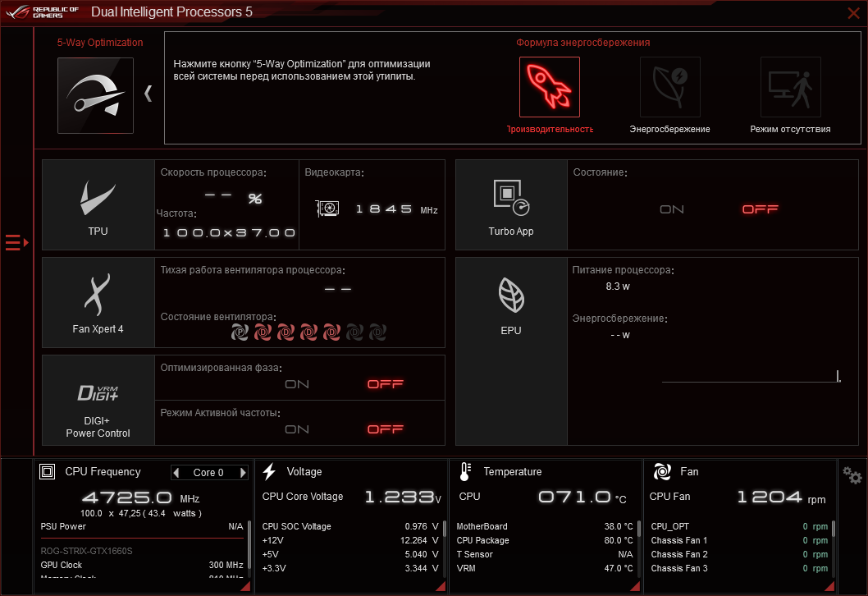Image resolution: width=868 pixels, height=596 pixels.
Task: Expand the Voltage panel corner triangle
Action: coord(441,586)
